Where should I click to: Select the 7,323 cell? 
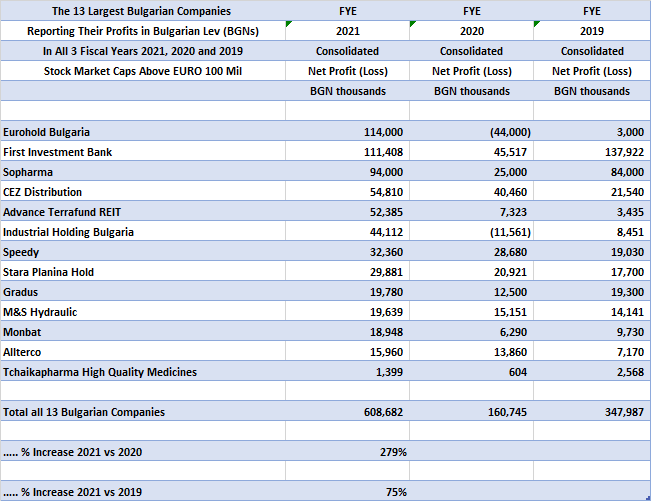472,212
